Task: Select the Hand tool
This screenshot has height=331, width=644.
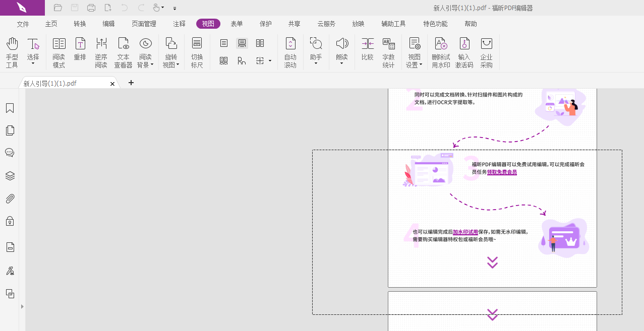Action: (x=12, y=49)
